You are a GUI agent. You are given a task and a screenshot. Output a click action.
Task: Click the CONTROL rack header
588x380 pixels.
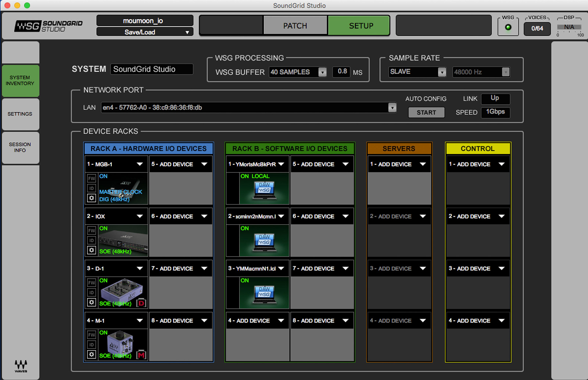(x=478, y=149)
